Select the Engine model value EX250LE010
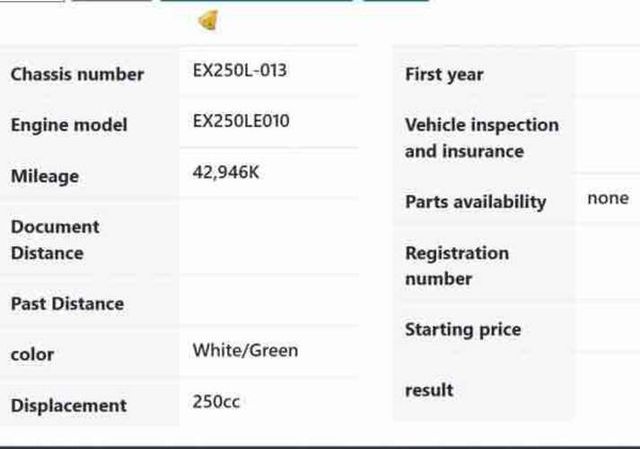The width and height of the screenshot is (640, 449). 241,122
